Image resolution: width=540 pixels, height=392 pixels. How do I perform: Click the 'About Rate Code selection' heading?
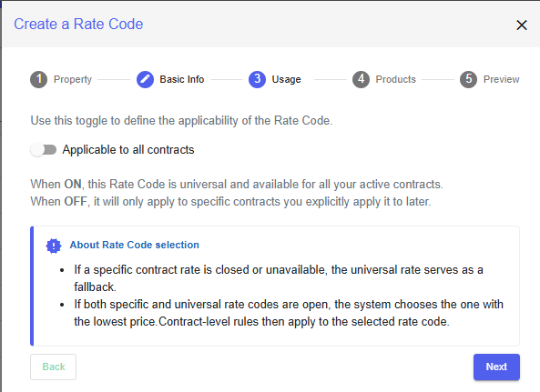(134, 245)
